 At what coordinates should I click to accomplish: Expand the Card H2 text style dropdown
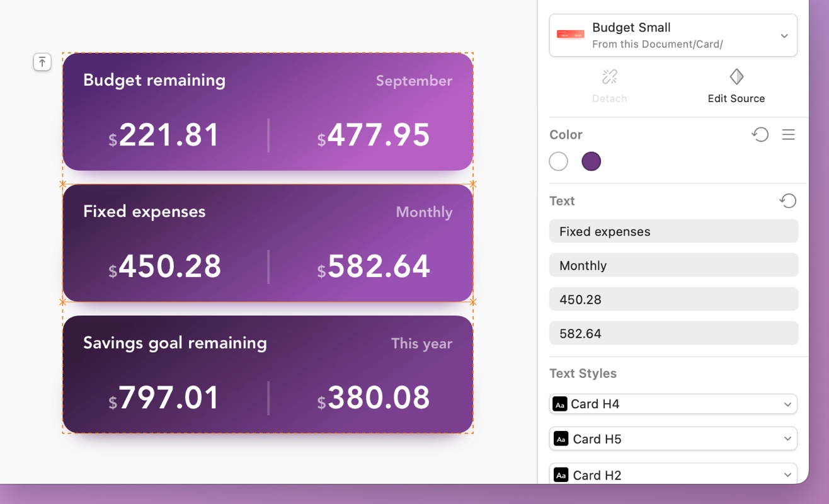(787, 474)
